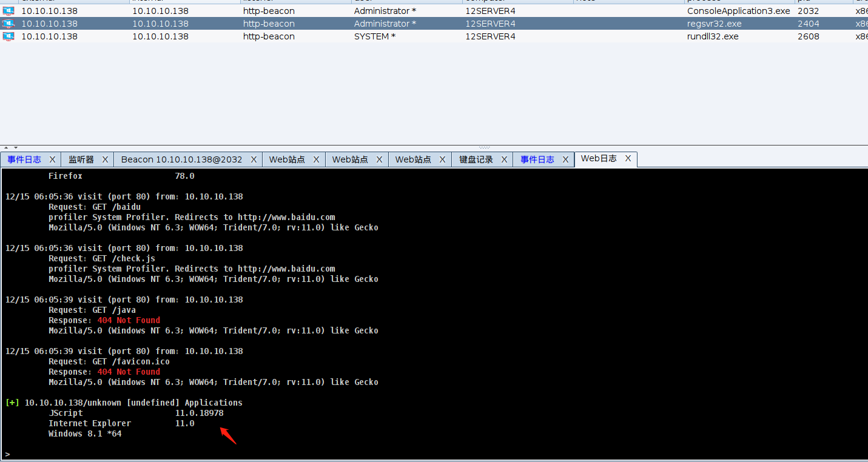Click the console command input prompt
868x462 pixels.
pyautogui.click(x=434, y=454)
